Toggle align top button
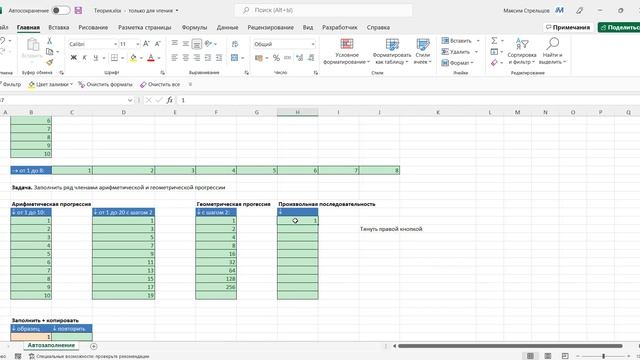The image size is (640, 360). coord(174,43)
